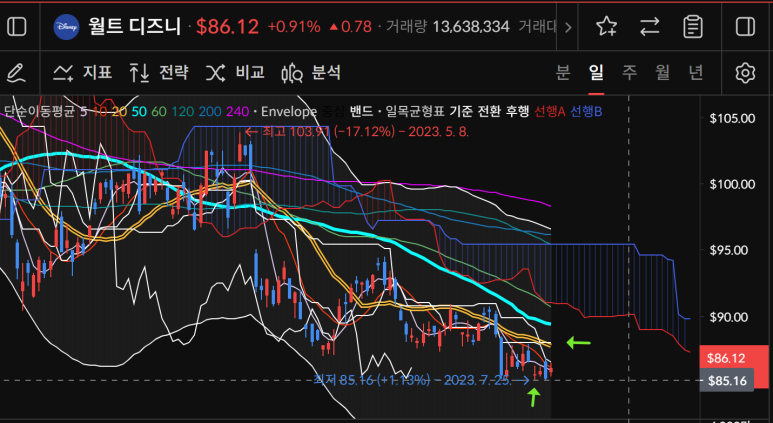Click the Disney logo icon

point(66,27)
